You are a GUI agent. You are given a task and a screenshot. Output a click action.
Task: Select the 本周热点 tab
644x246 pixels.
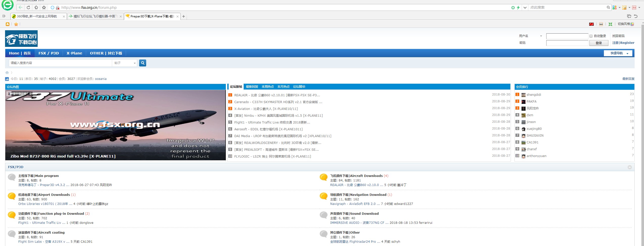[267, 87]
